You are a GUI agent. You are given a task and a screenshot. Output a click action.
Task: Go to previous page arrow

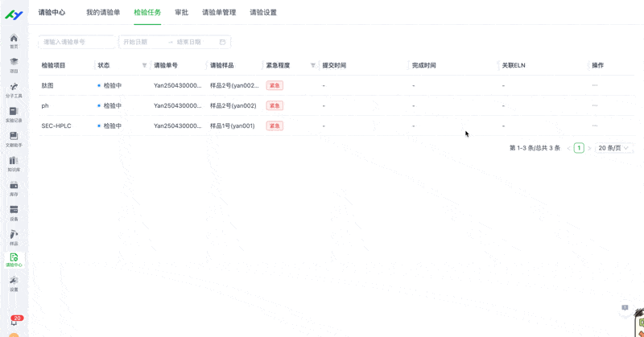click(569, 148)
